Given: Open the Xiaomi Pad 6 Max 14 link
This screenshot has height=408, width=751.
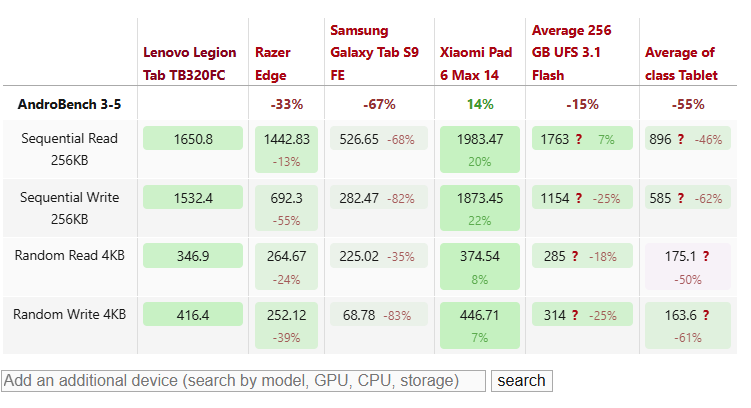Looking at the screenshot, I should click(476, 64).
